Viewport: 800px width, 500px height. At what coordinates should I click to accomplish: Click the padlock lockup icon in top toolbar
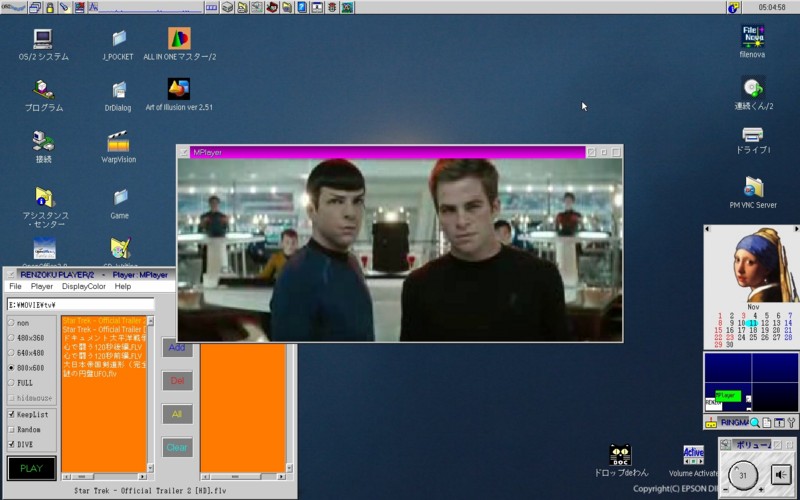(x=50, y=7)
